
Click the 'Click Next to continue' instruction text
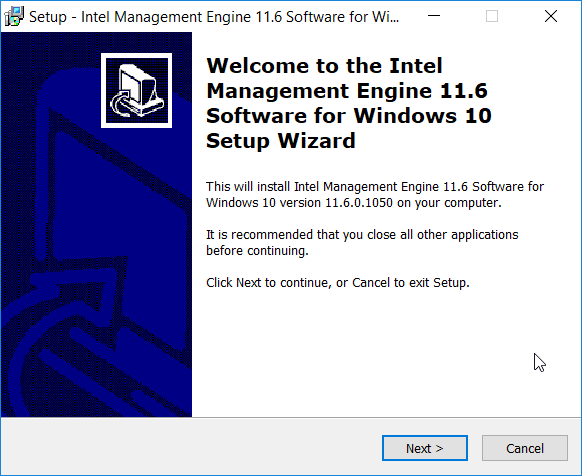[x=338, y=283]
